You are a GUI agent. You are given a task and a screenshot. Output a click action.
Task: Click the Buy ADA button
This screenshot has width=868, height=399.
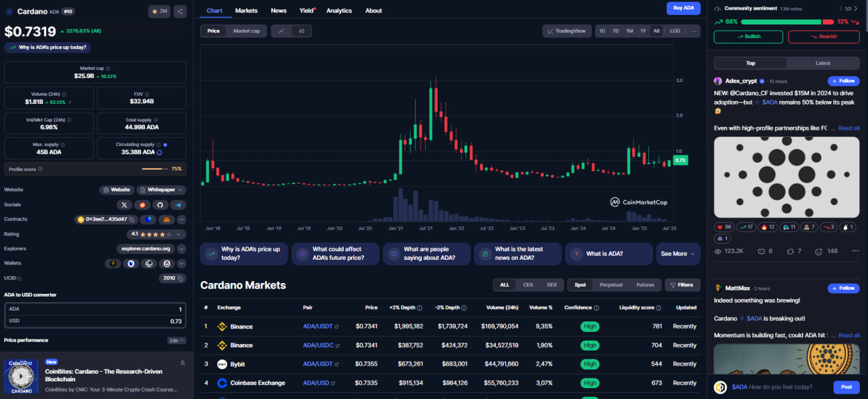click(683, 8)
